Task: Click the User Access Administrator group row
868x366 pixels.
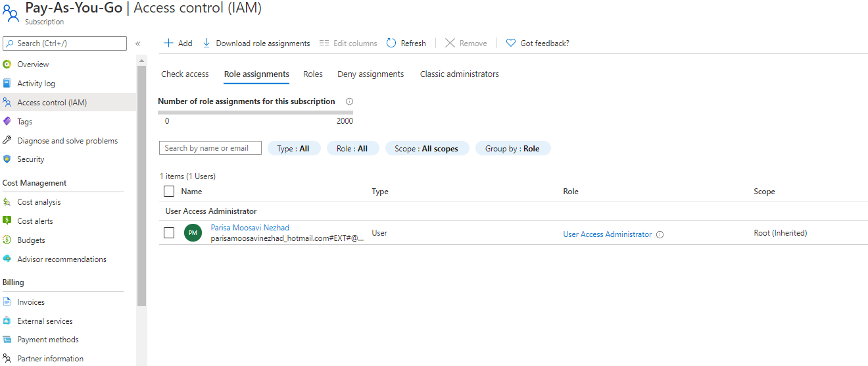Action: coord(513,211)
